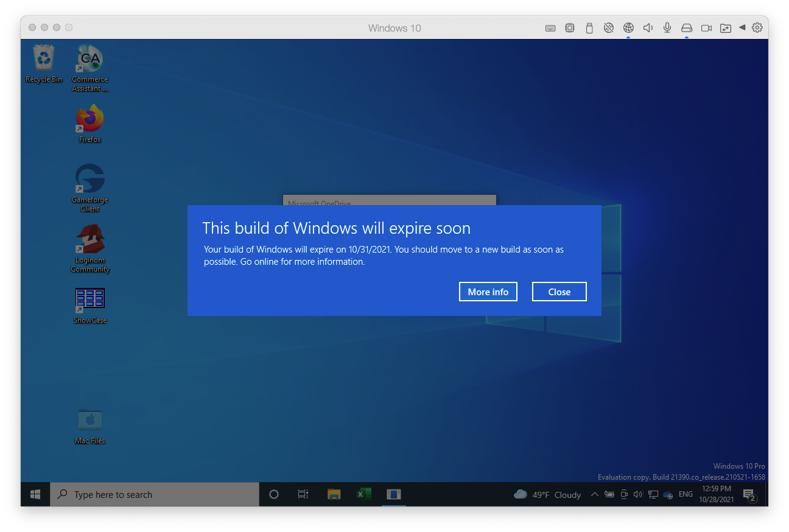This screenshot has width=789, height=532.
Task: Select the Loginom Community shortcut
Action: tap(90, 248)
